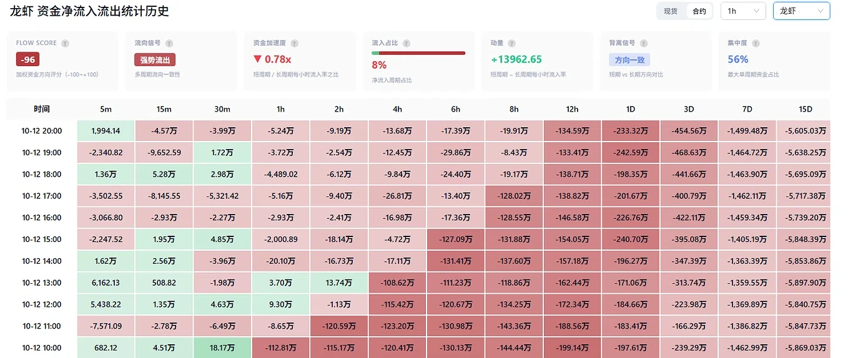Click the 5m column header
The image size is (868, 358).
click(106, 109)
